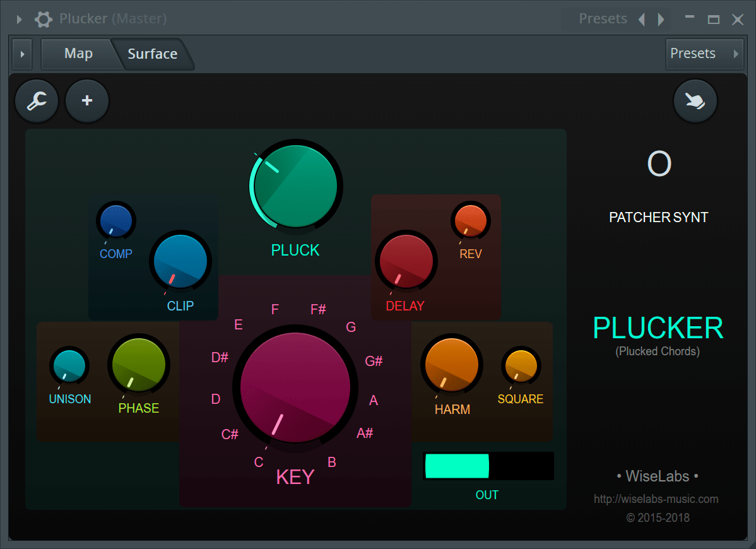Click the wrench settings icon

pos(37,101)
